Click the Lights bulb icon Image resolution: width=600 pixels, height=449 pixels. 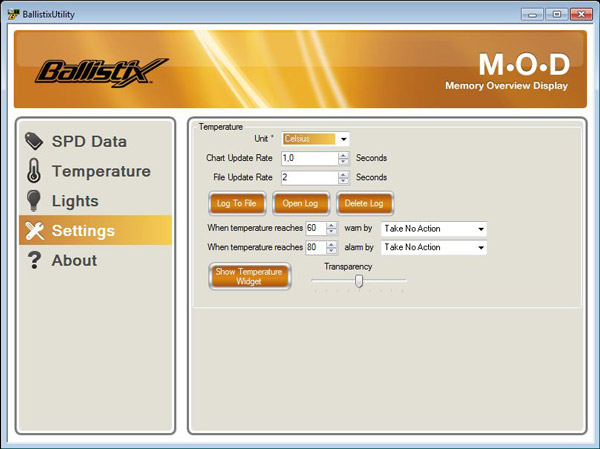34,201
